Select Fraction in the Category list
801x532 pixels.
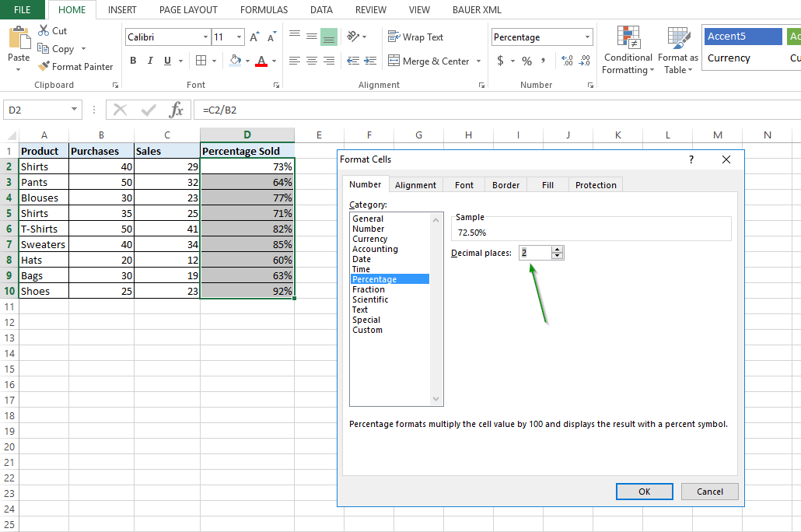coord(369,289)
